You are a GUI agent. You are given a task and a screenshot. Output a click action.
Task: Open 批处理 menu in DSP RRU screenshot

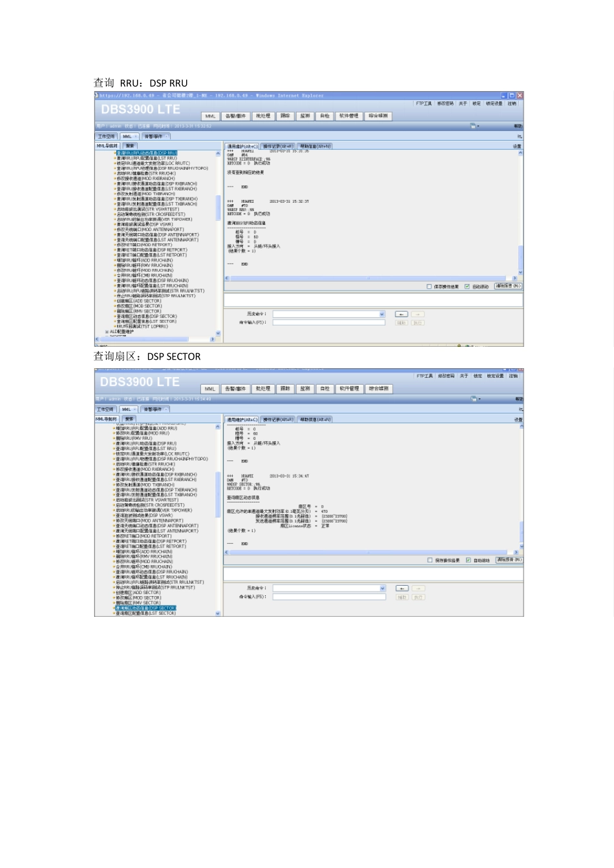262,116
